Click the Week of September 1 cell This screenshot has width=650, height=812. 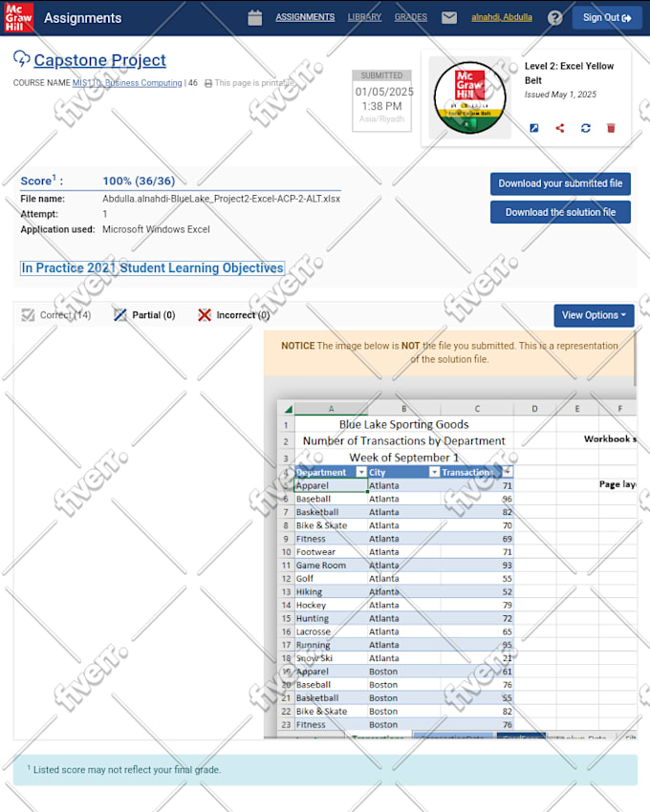(x=403, y=458)
